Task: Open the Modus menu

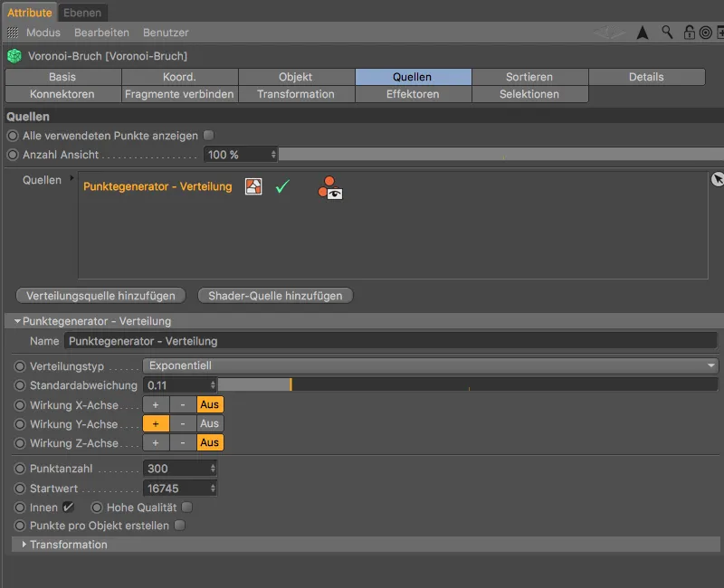Action: coord(43,33)
